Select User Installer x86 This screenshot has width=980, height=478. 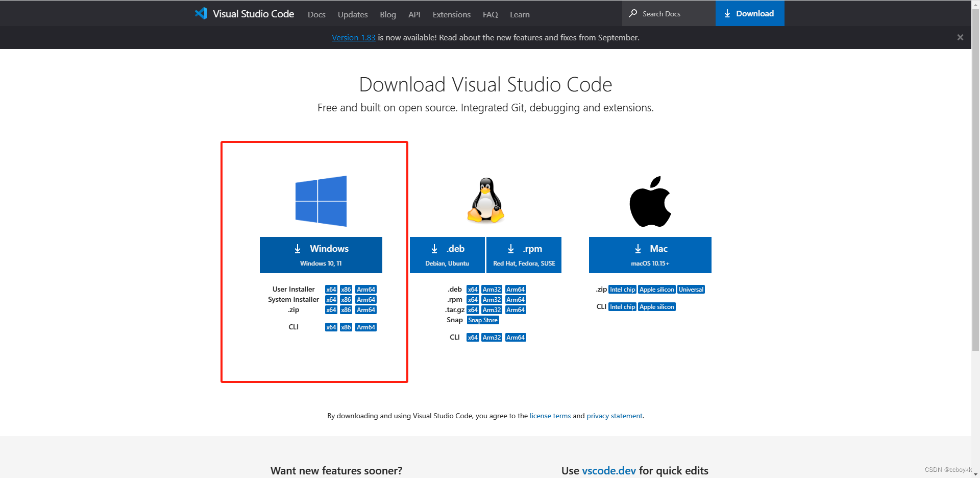(x=346, y=290)
